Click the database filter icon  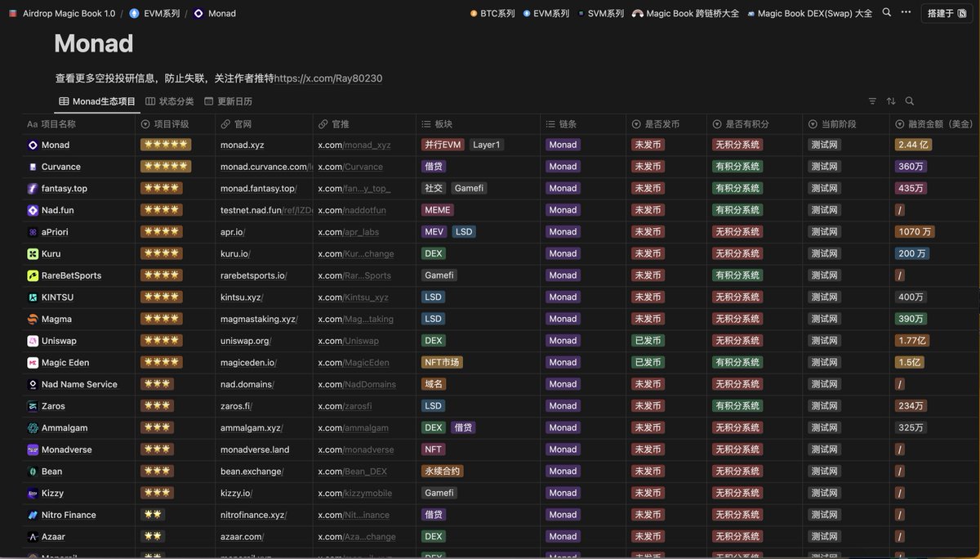coord(872,101)
